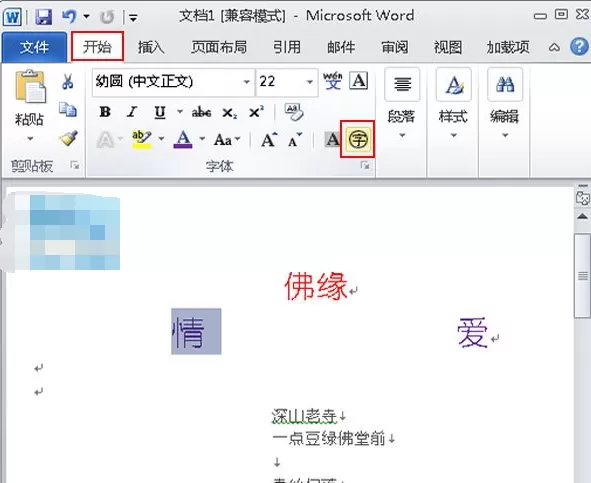Screen dimensions: 591x483
Task: Shrink font size with small A icon
Action: pyautogui.click(x=294, y=140)
